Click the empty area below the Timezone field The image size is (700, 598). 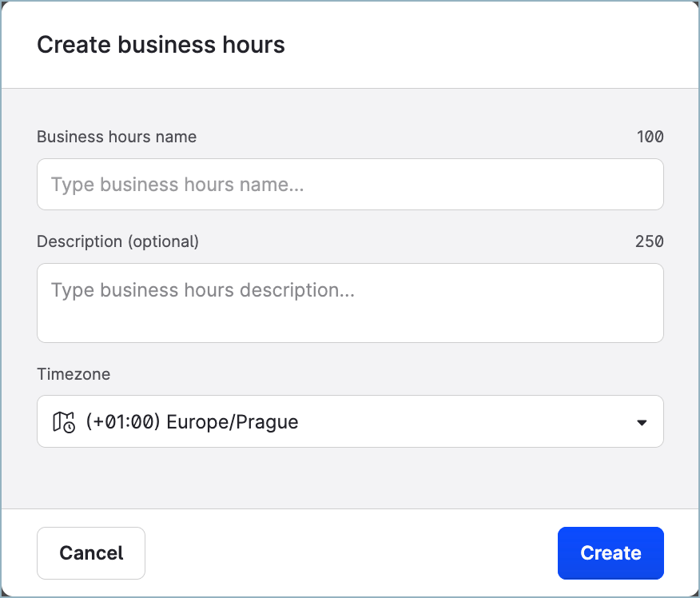350,478
